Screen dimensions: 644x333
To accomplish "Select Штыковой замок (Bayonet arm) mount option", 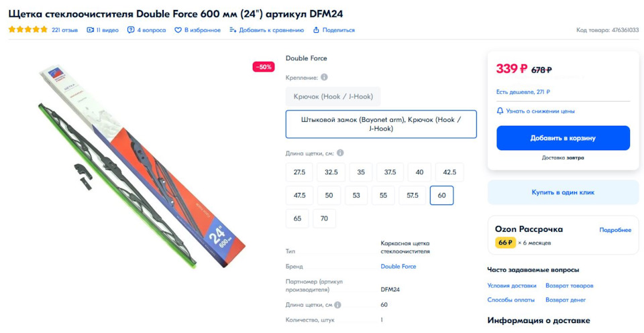I will (381, 124).
